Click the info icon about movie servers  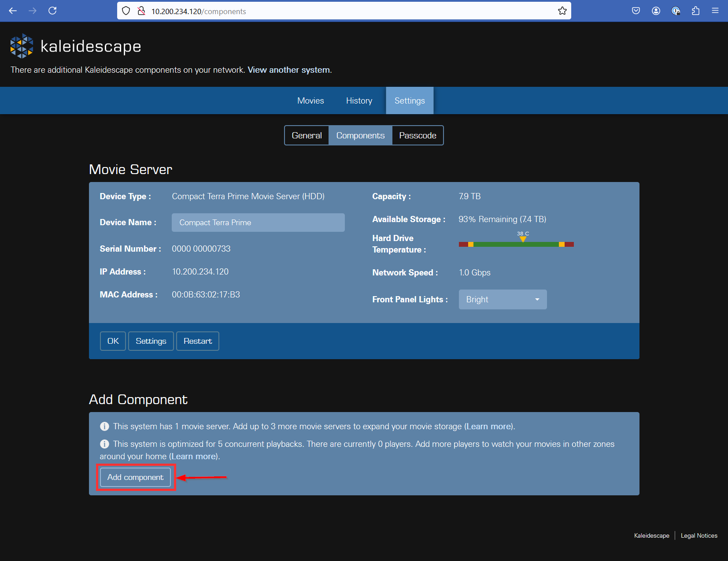click(x=104, y=426)
